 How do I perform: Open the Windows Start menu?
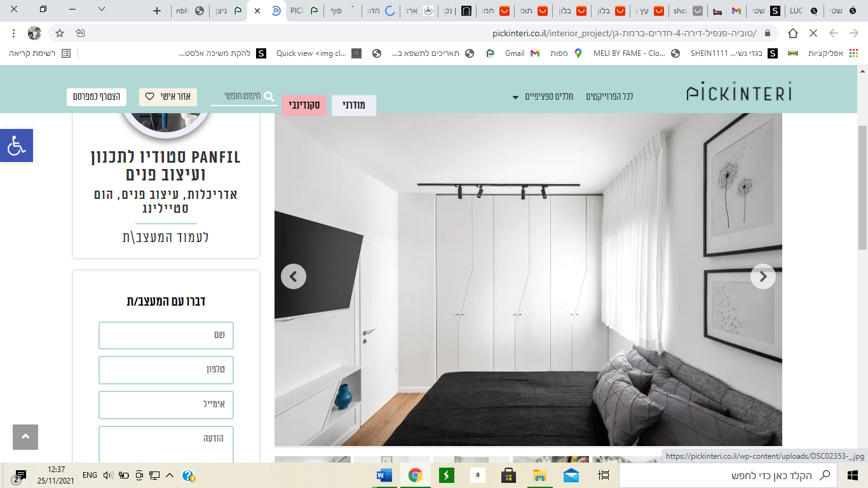tap(853, 475)
